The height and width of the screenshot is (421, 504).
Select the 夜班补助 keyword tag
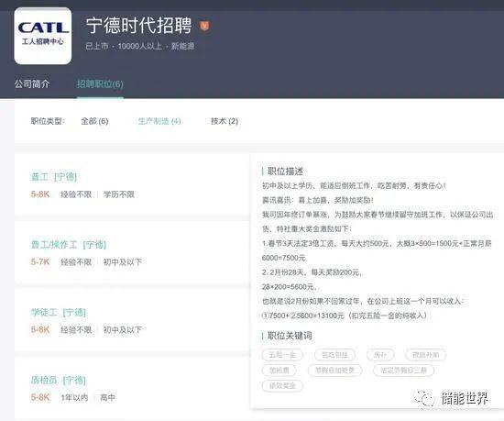tap(425, 355)
